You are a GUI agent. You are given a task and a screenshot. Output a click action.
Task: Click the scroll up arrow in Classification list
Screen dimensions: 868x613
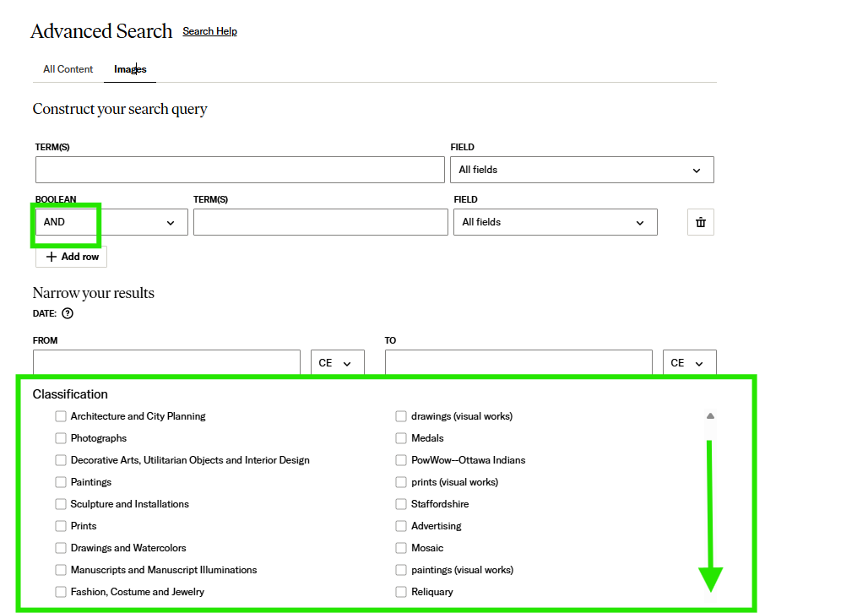pyautogui.click(x=710, y=416)
